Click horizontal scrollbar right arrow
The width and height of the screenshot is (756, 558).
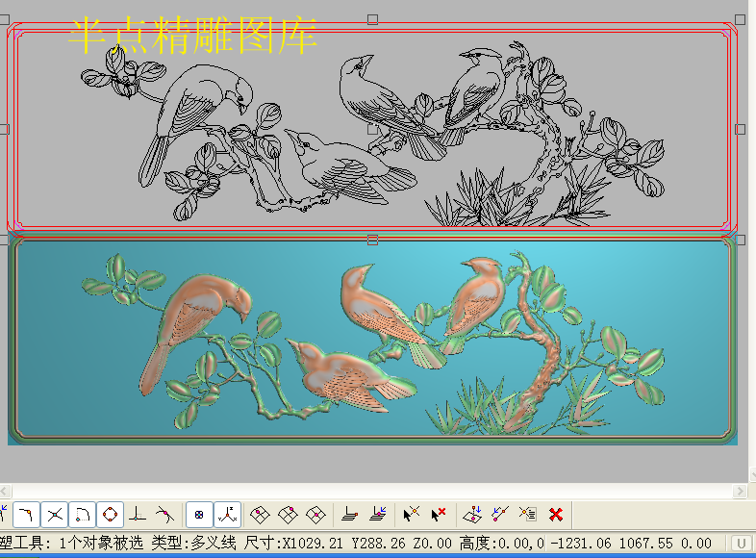click(740, 492)
